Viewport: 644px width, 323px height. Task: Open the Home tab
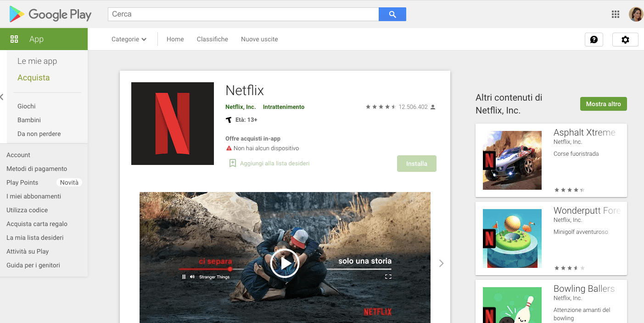[x=175, y=40]
